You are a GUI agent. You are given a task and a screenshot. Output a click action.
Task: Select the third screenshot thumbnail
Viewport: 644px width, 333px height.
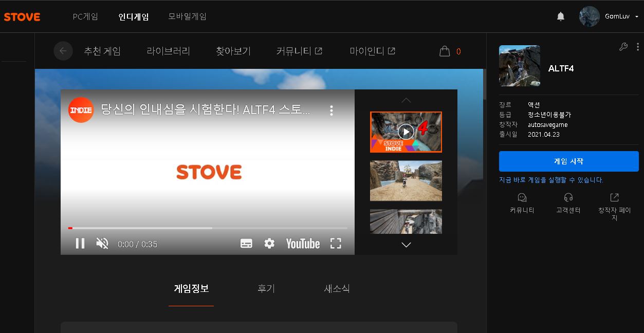point(406,221)
